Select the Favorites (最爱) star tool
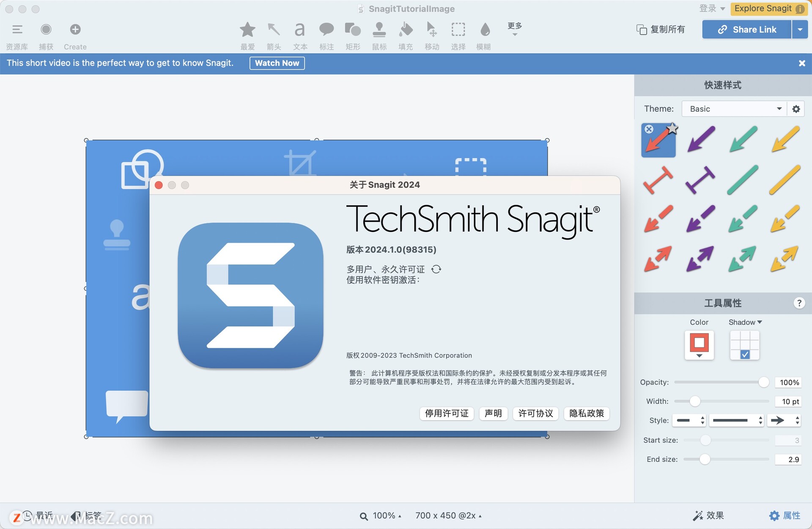This screenshot has width=812, height=529. tap(247, 30)
